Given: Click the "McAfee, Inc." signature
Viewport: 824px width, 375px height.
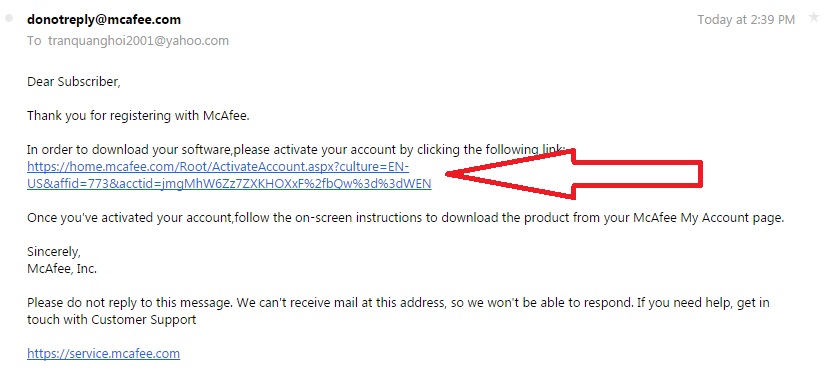Looking at the screenshot, I should tap(62, 269).
